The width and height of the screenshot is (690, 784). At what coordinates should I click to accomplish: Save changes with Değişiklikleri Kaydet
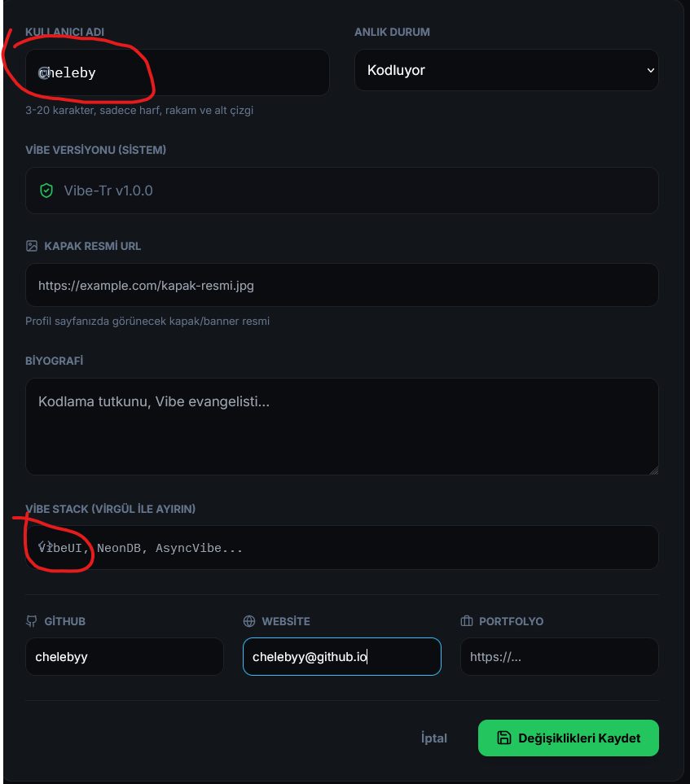click(x=569, y=738)
